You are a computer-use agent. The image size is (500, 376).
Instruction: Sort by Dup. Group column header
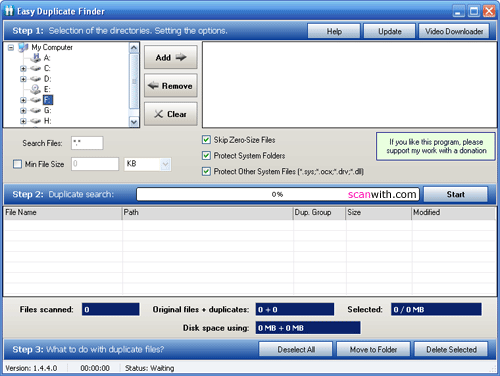click(x=319, y=213)
